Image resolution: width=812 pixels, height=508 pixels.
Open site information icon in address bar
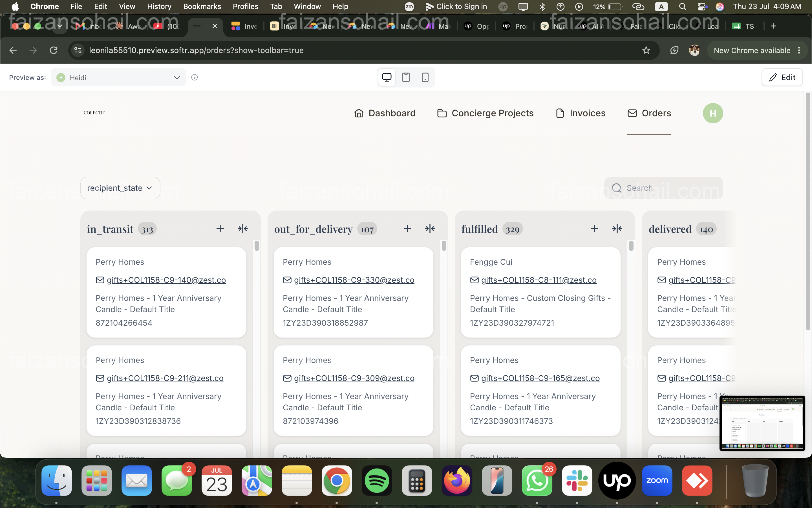(78, 51)
